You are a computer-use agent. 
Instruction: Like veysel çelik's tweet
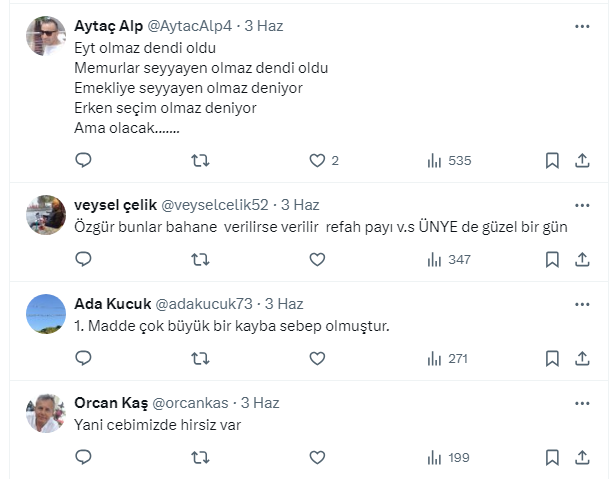[x=317, y=259]
